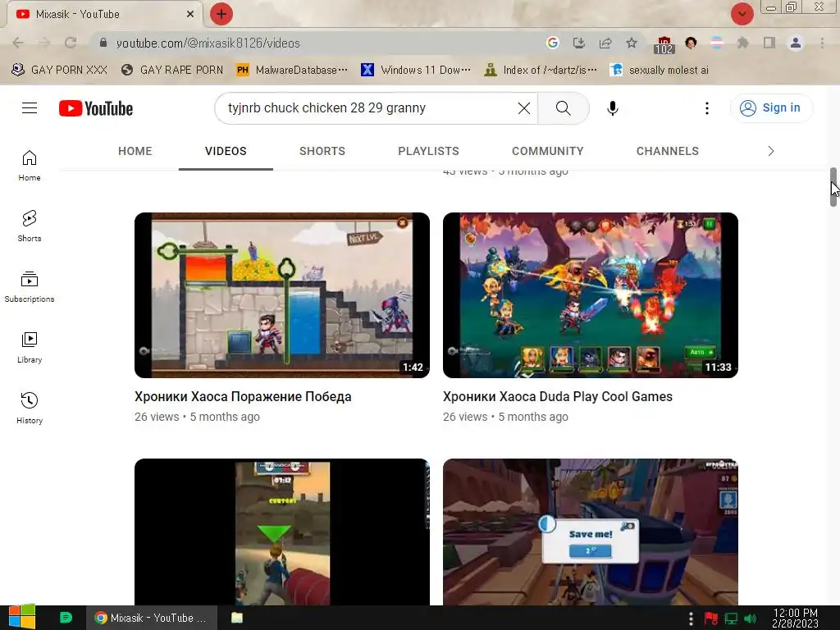Switch to the SHORTS tab
Viewport: 840px width, 630px height.
(x=322, y=151)
